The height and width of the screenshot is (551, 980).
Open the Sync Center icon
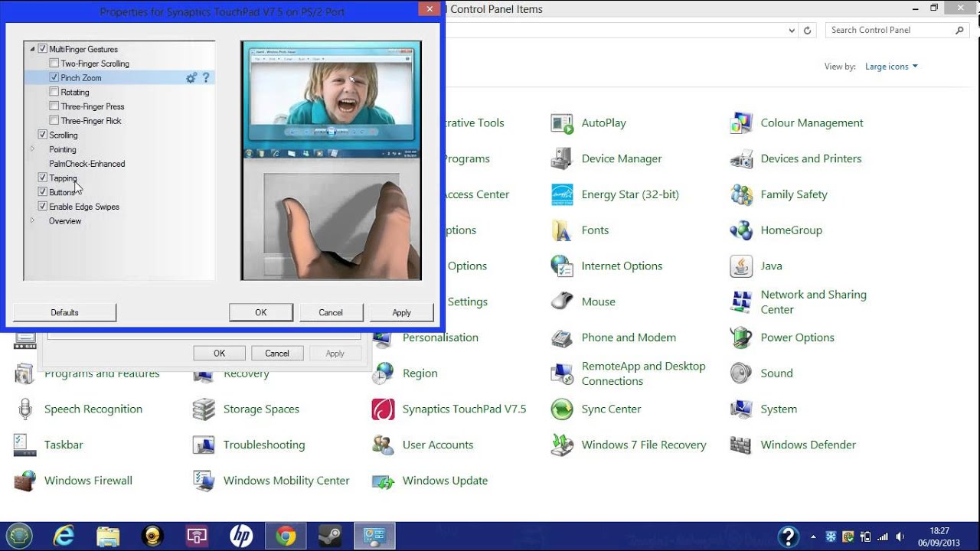(562, 409)
